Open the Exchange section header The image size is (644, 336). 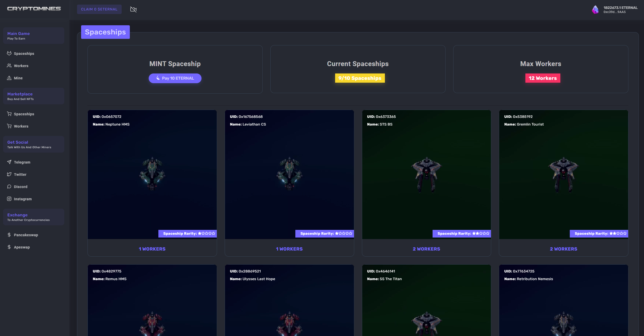(x=17, y=215)
